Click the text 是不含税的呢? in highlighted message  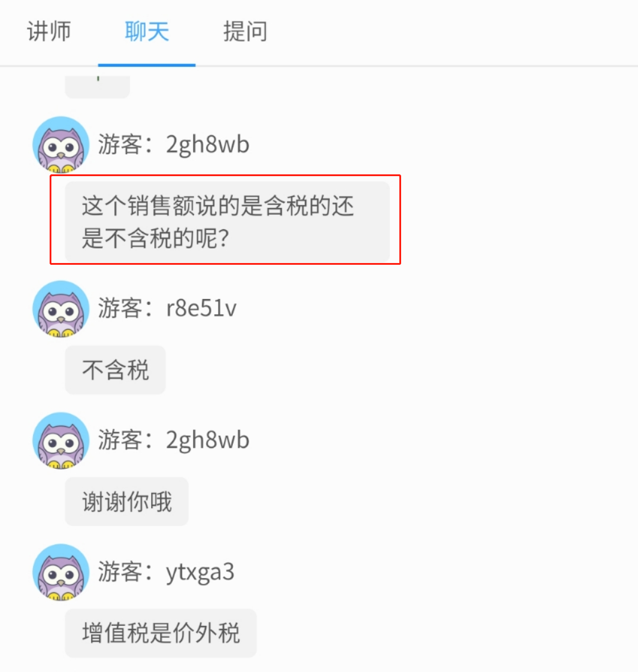155,238
